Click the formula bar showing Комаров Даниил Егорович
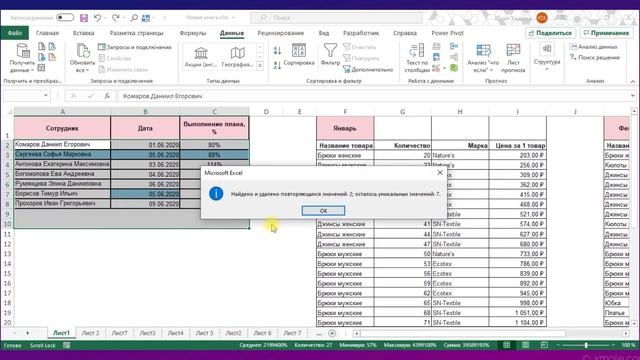This screenshot has height=360, width=640. tap(373, 96)
